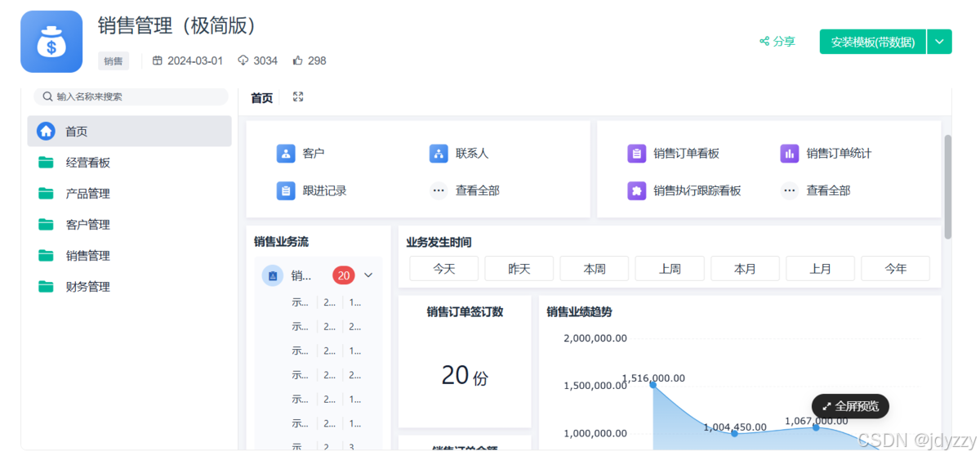The height and width of the screenshot is (456, 980).
Task: Open 经营看板 in the sidebar
Action: point(129,162)
